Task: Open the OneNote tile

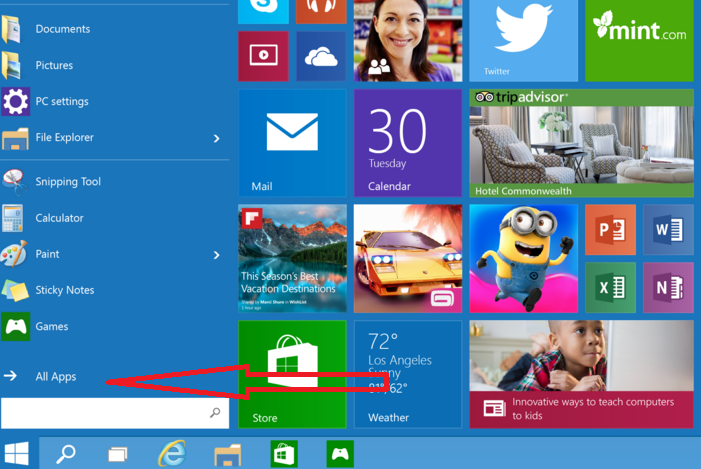Action: 668,287
